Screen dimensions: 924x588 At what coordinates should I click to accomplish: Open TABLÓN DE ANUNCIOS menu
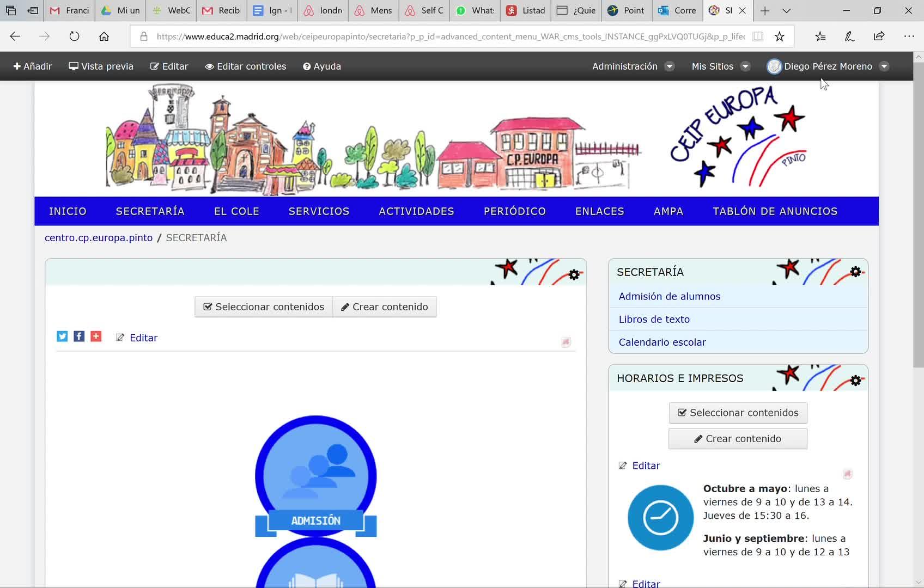pos(775,211)
